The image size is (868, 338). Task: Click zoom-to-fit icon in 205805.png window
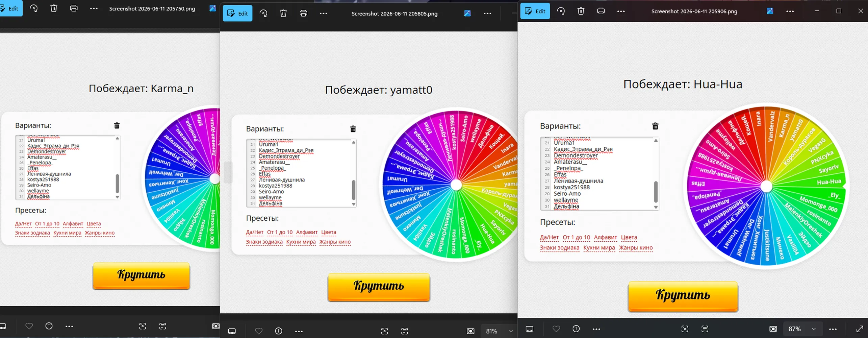pyautogui.click(x=470, y=331)
